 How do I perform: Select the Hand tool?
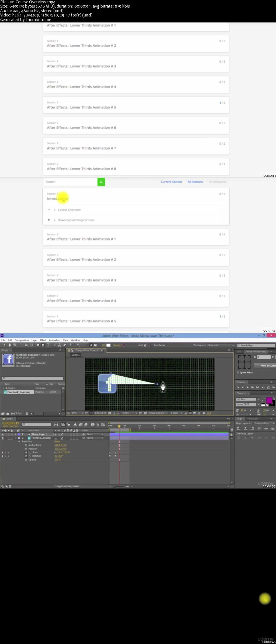point(10,345)
